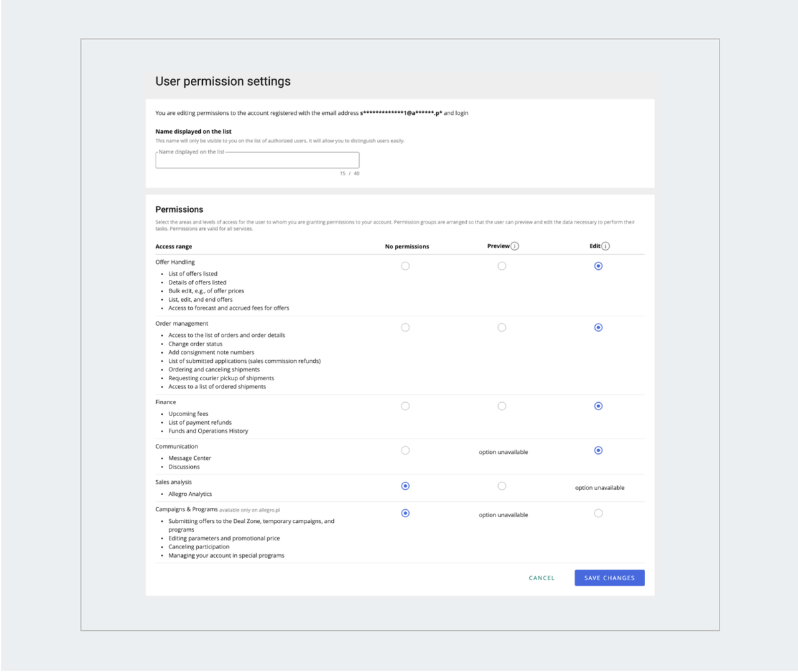Viewport: 798px width, 672px height.
Task: Click 'Allegro Analytics' list item
Action: [190, 495]
